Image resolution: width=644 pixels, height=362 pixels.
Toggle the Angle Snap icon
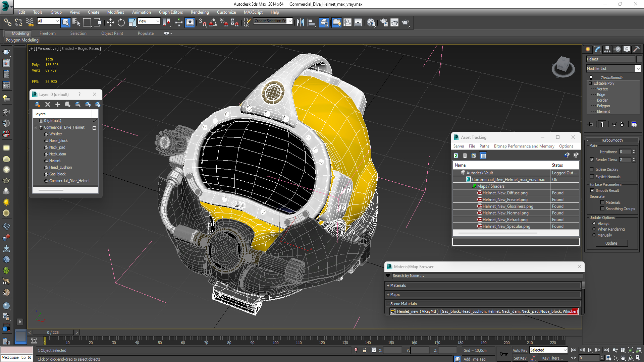tap(213, 22)
